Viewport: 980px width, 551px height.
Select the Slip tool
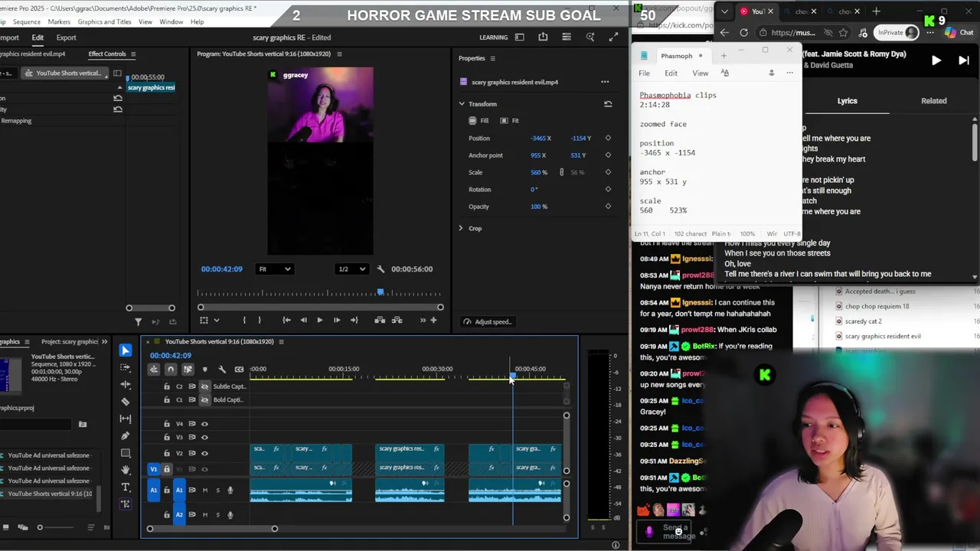126,419
